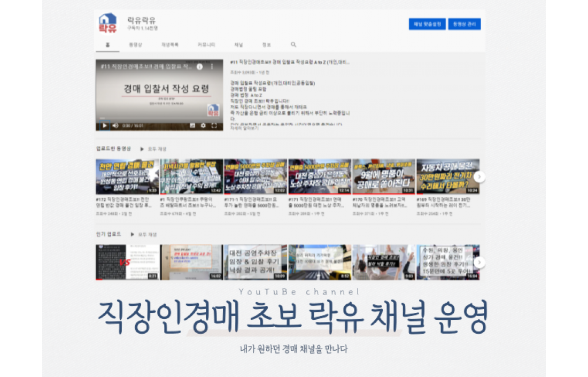Image resolution: width=588 pixels, height=377 pixels.
Task: Open the info icon on featured video
Action: click(x=200, y=67)
